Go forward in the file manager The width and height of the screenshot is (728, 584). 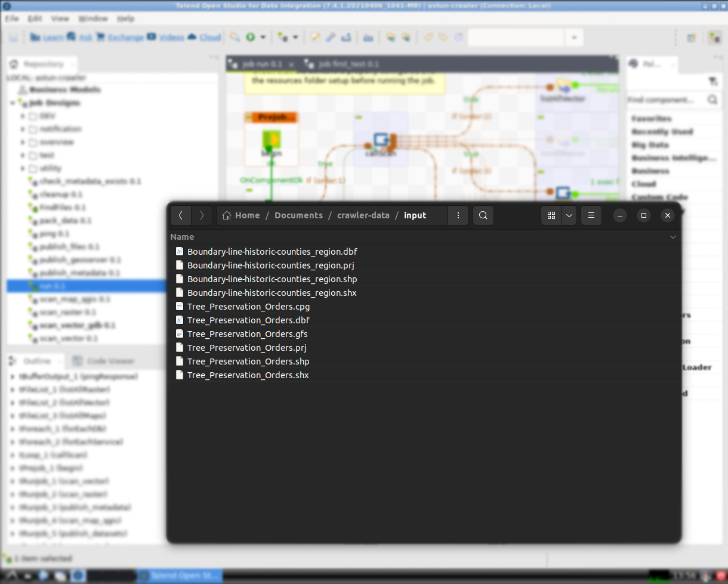coord(202,215)
